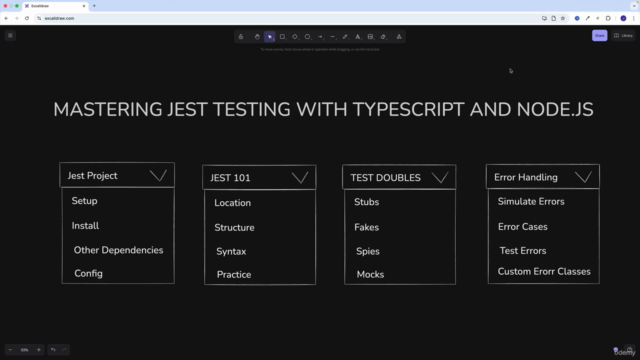The image size is (640, 360).
Task: Select the Eraser tool
Action: 383,37
